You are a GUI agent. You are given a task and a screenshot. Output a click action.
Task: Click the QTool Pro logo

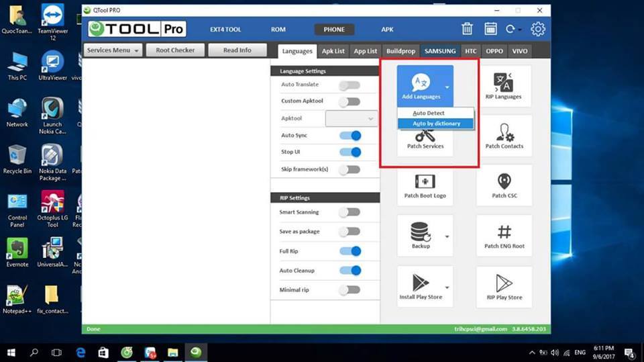pyautogui.click(x=137, y=29)
